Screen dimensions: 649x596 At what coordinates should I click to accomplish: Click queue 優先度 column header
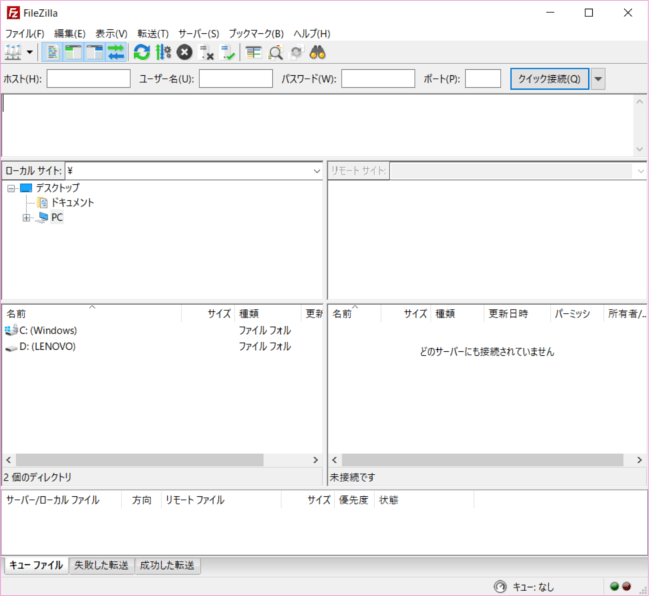coord(354,500)
